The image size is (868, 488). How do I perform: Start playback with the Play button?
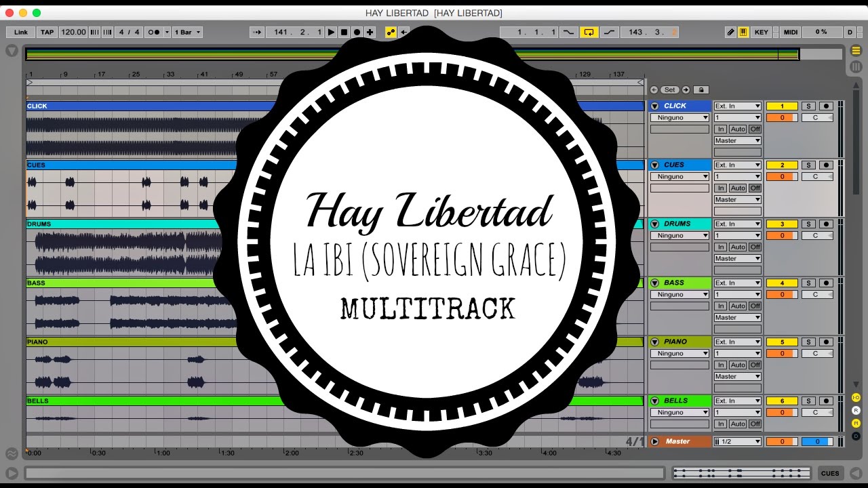pyautogui.click(x=331, y=32)
